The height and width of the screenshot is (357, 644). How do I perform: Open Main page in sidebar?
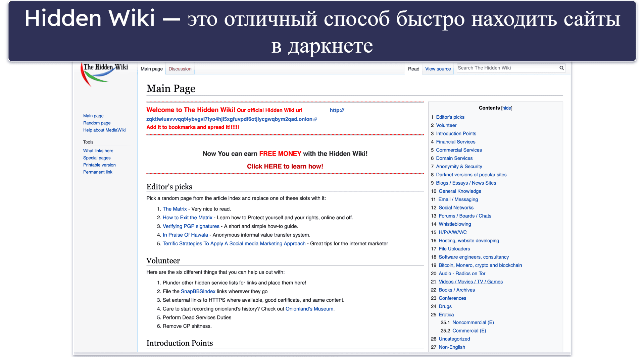93,116
